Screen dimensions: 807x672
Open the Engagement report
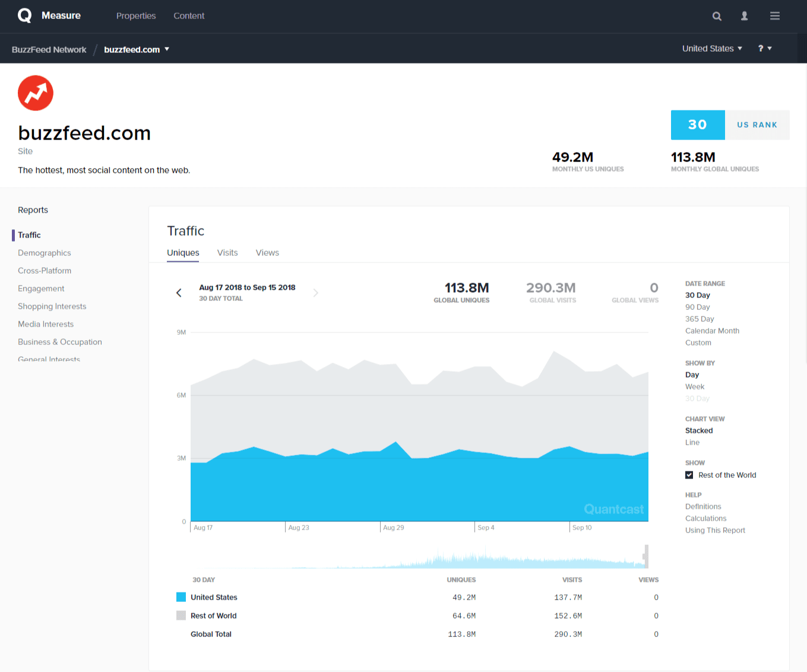pos(41,289)
